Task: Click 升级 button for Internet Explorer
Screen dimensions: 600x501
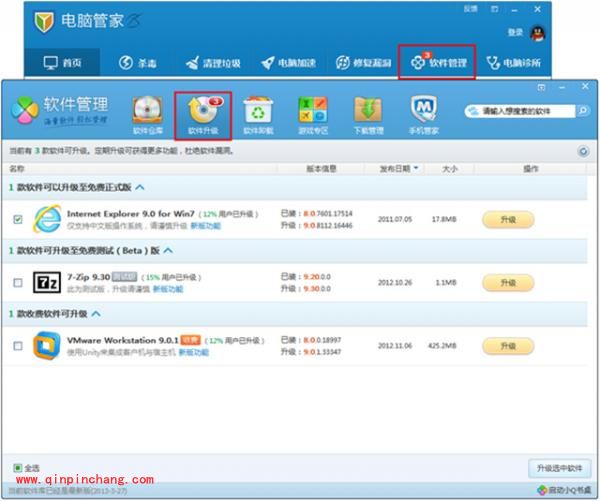Action: coord(508,220)
